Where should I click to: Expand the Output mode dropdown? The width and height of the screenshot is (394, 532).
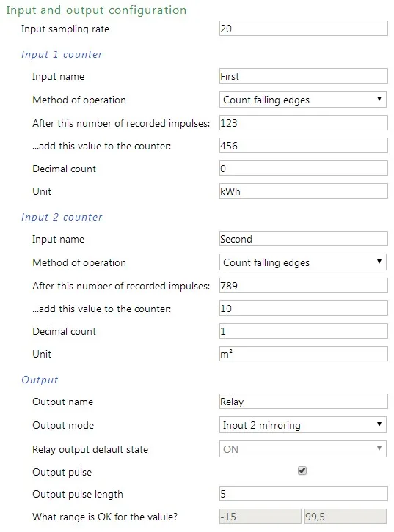pyautogui.click(x=302, y=425)
